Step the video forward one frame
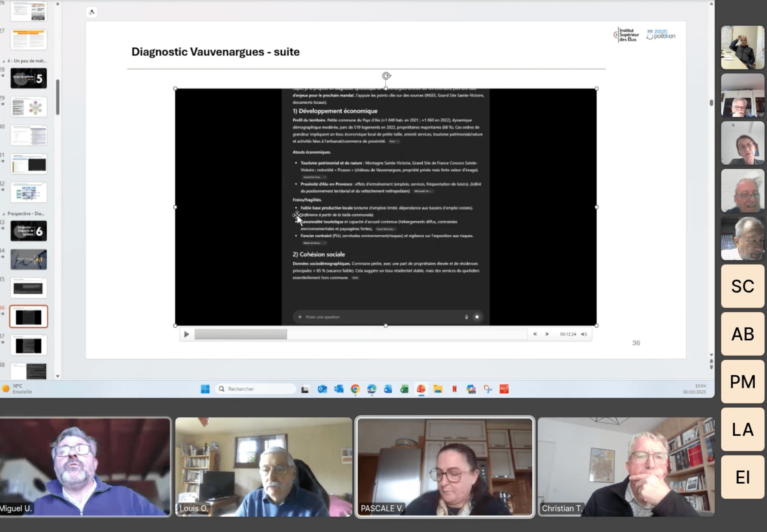Viewport: 767px width, 532px height. click(547, 334)
